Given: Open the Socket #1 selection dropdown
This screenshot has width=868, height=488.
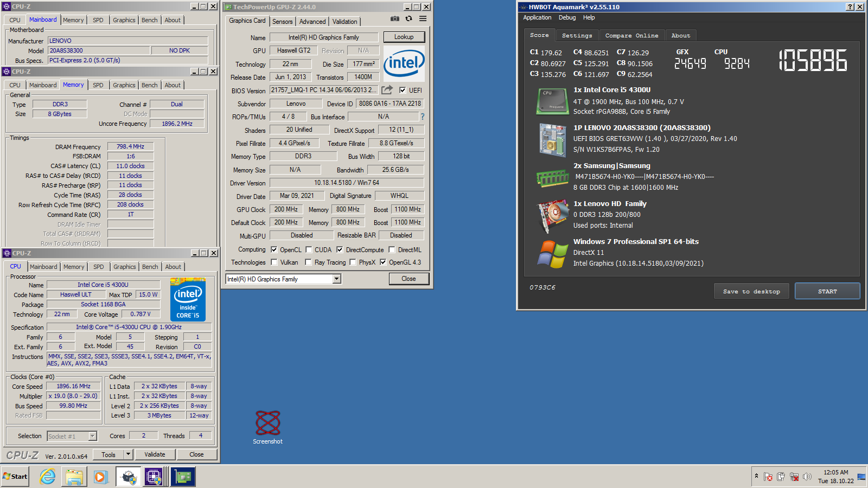Looking at the screenshot, I should tap(92, 436).
